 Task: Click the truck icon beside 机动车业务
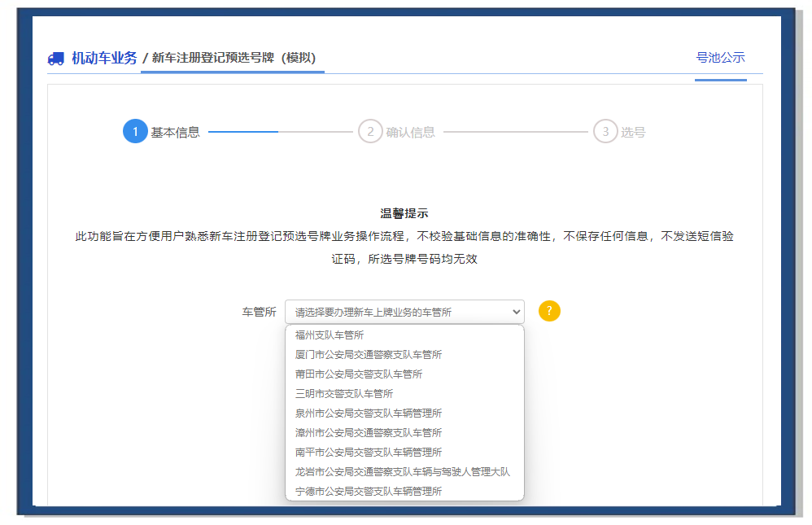click(55, 59)
